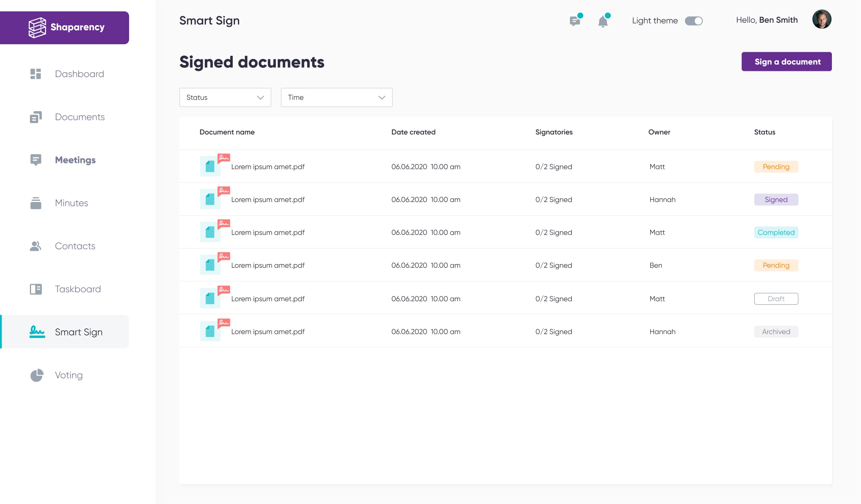The image size is (861, 504).
Task: Open Voting from the sidebar
Action: pos(69,375)
